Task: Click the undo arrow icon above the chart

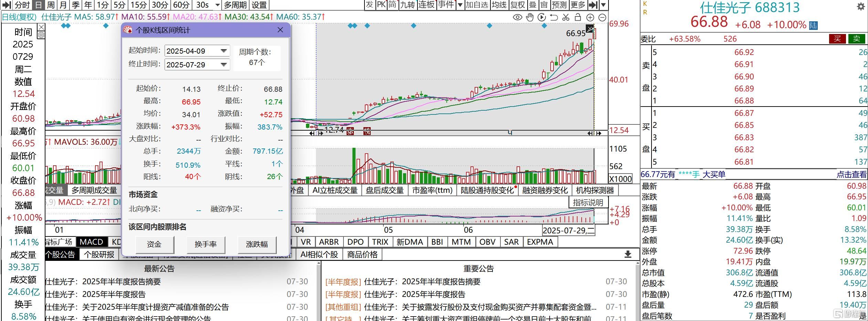Action: (x=554, y=17)
